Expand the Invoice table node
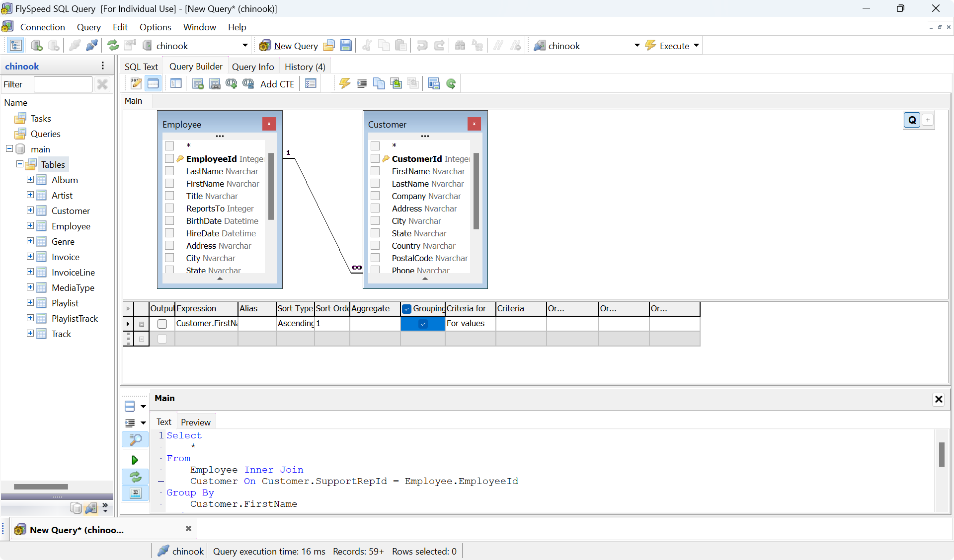This screenshot has width=954, height=560. 30,257
